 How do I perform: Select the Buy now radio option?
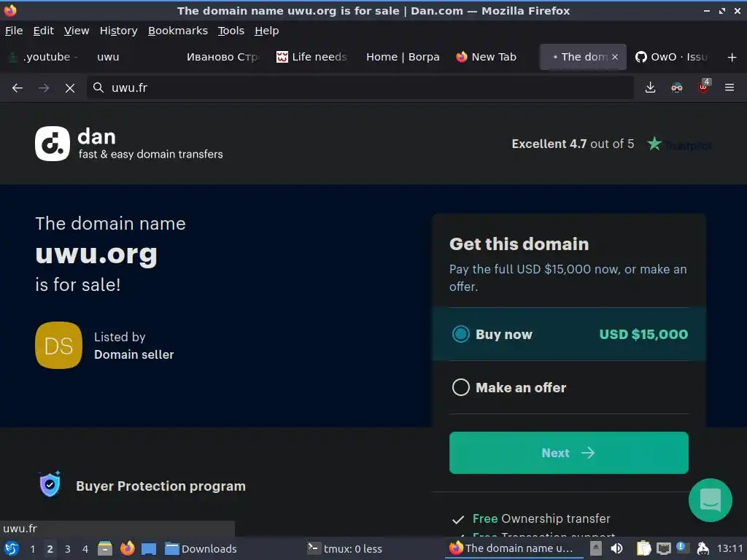pos(461,334)
